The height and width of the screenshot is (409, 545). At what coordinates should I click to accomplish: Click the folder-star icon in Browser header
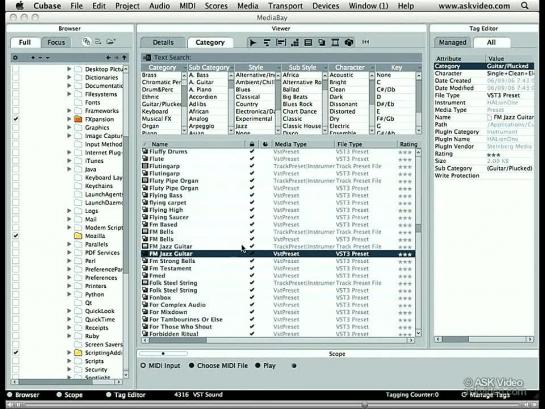tap(111, 42)
